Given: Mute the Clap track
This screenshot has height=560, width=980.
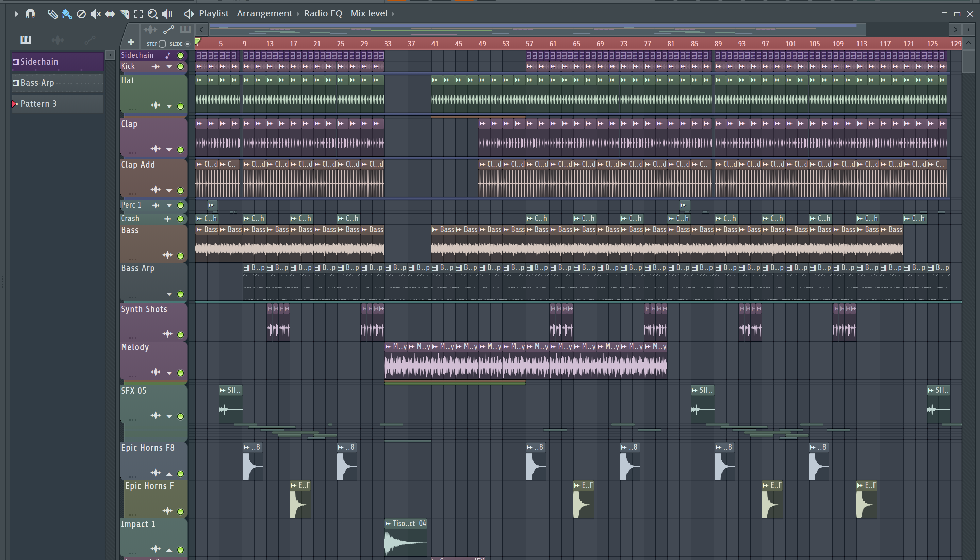Looking at the screenshot, I should click(x=180, y=150).
